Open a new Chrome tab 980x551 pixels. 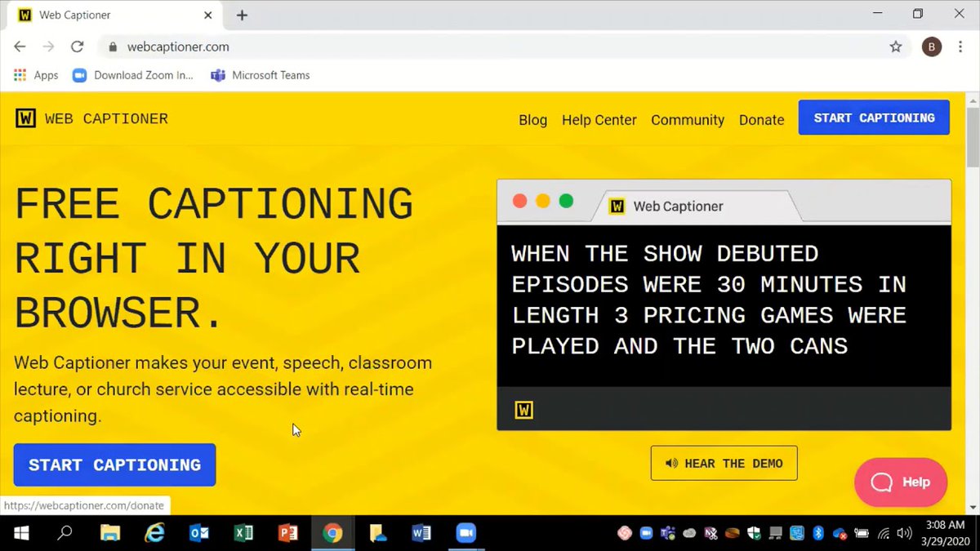tap(242, 15)
